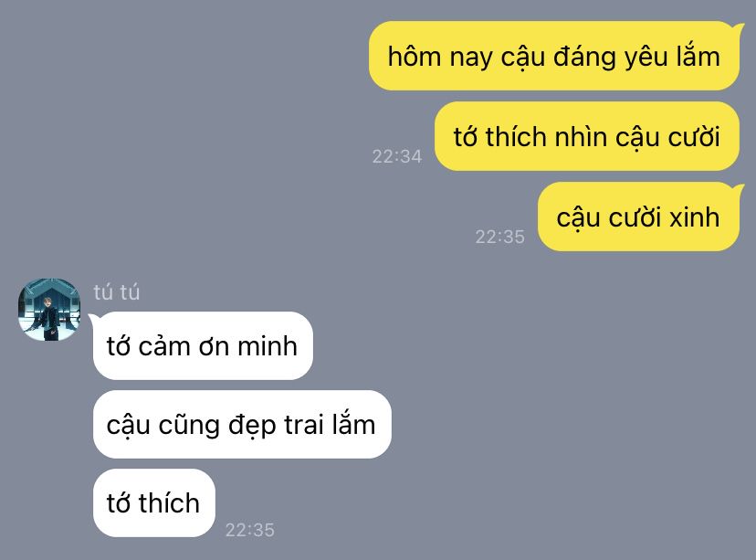Image resolution: width=756 pixels, height=560 pixels.
Task: Click the word "xinh" in yellow bubble
Action: pyautogui.click(x=695, y=217)
